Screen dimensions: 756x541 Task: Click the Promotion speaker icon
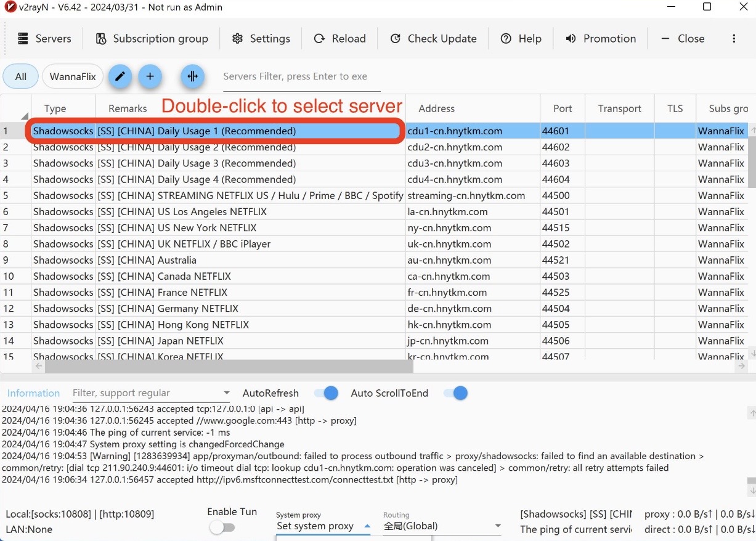click(x=571, y=38)
